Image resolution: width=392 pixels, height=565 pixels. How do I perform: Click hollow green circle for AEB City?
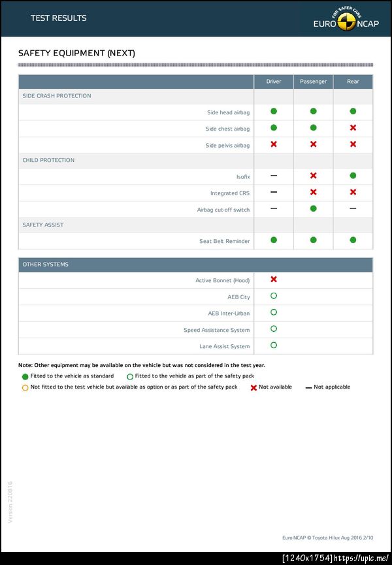pyautogui.click(x=274, y=296)
